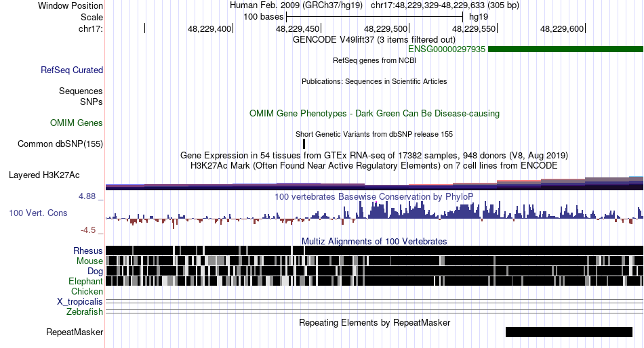Select the Zebrafish alignment row label
Screen dimensions: 644x348
85,312
